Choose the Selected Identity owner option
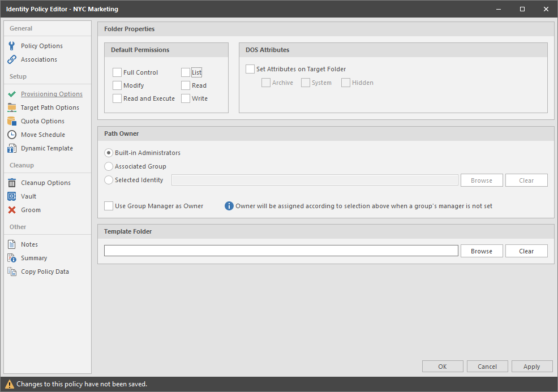Screen dimensions: 558x392 click(109, 180)
